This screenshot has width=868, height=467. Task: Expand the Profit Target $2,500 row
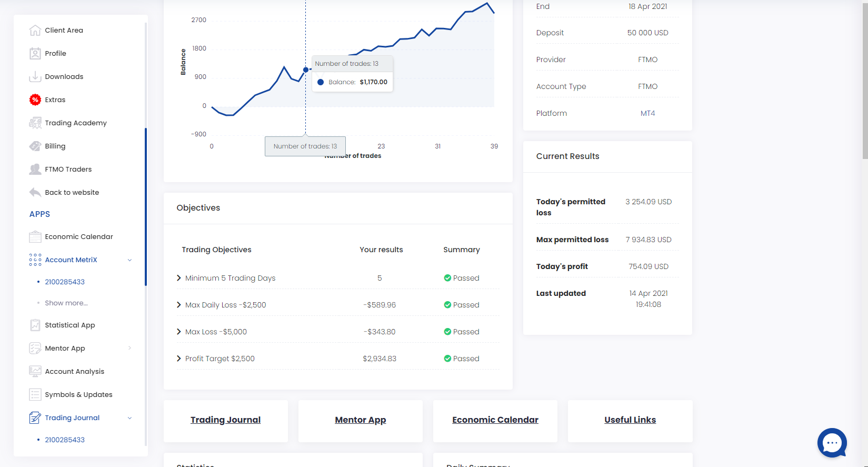pos(179,359)
